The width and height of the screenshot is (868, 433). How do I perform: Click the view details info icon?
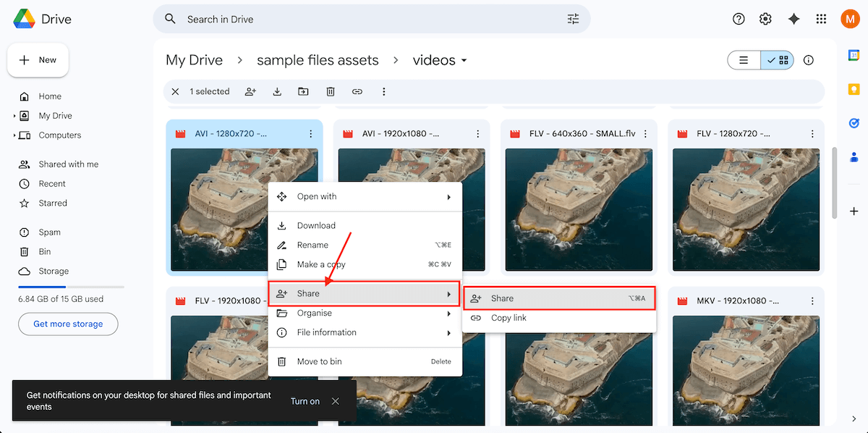click(809, 60)
